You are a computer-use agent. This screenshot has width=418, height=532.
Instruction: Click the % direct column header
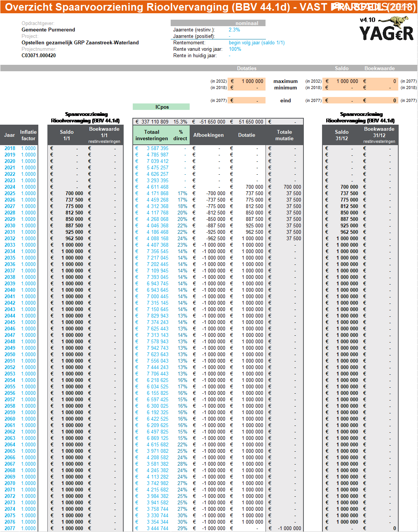tap(180, 135)
